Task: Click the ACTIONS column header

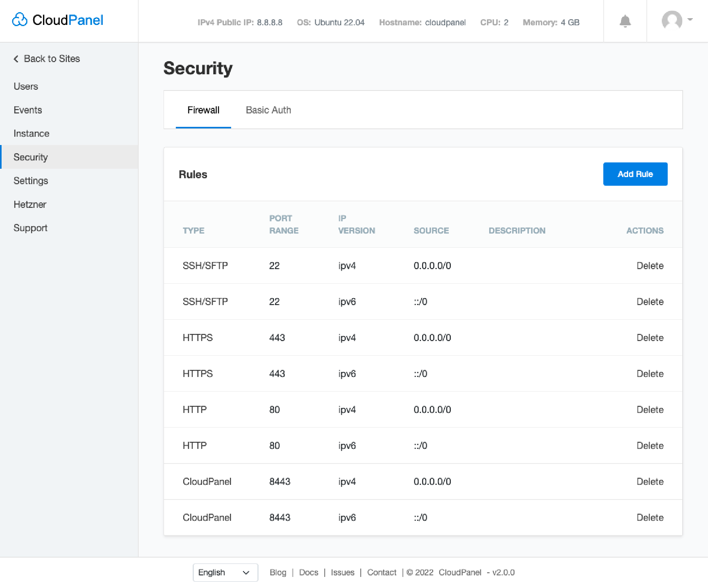Action: coord(645,230)
